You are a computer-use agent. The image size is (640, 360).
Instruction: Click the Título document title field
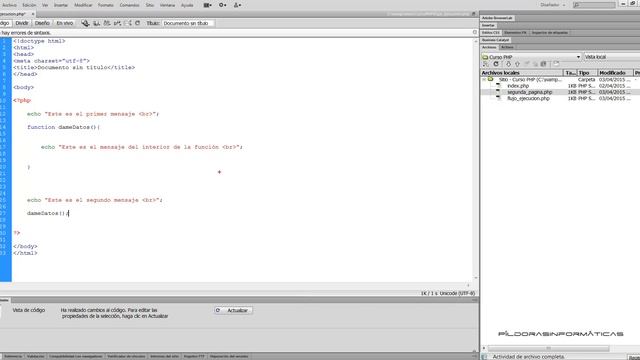[188, 23]
